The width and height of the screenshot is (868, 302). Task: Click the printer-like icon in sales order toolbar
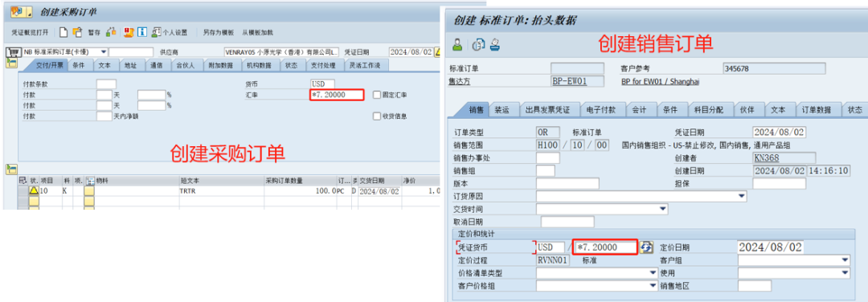495,45
